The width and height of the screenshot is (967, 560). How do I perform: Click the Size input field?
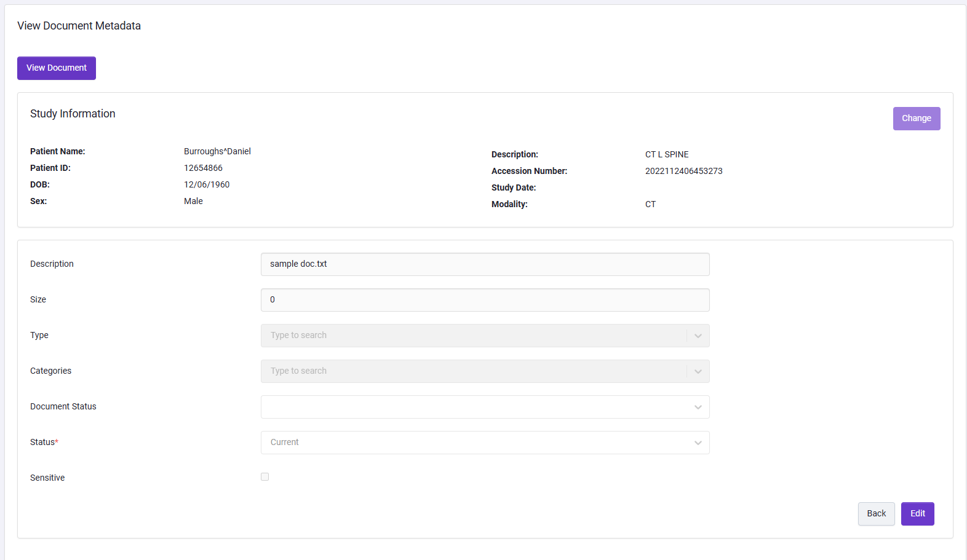pos(485,300)
